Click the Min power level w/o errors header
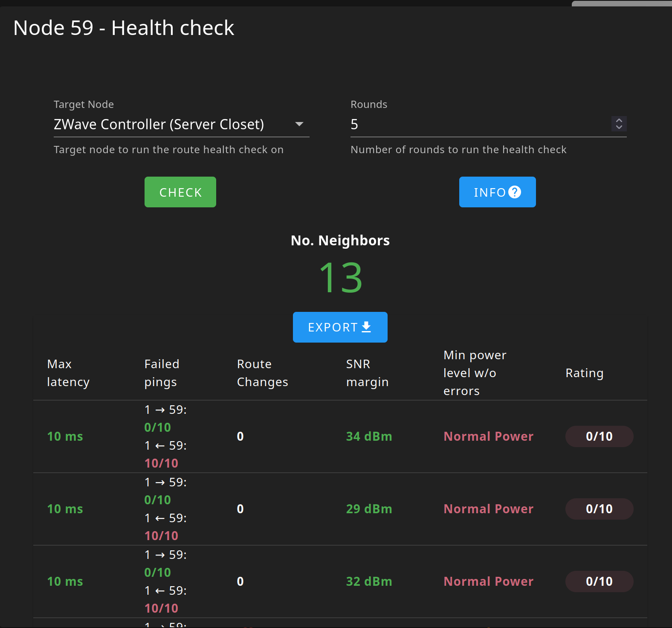 pyautogui.click(x=475, y=373)
